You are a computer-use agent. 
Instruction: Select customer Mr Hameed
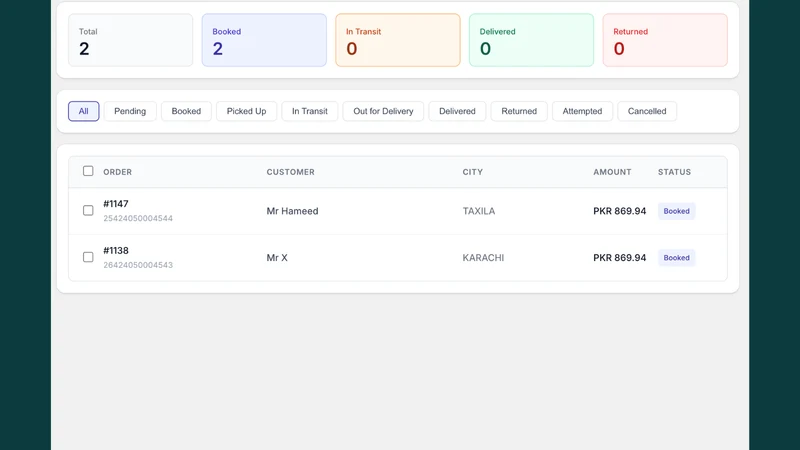click(x=292, y=211)
